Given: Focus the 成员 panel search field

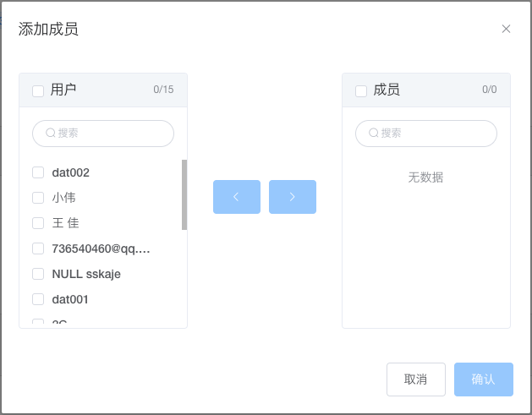Looking at the screenshot, I should coord(426,134).
